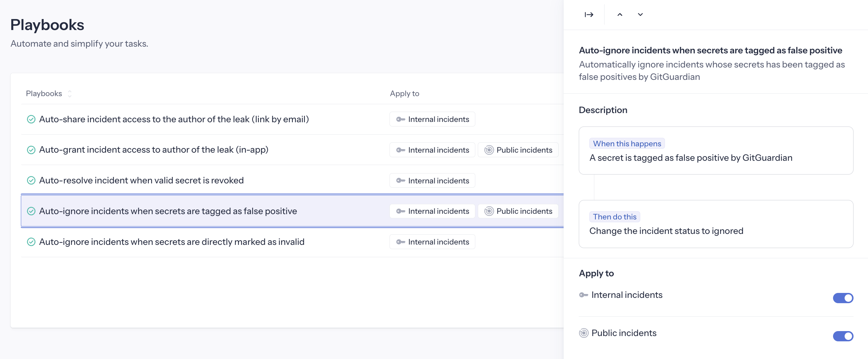The image size is (868, 359).
Task: Select the Auto-grant incident access playbook row
Action: [154, 149]
